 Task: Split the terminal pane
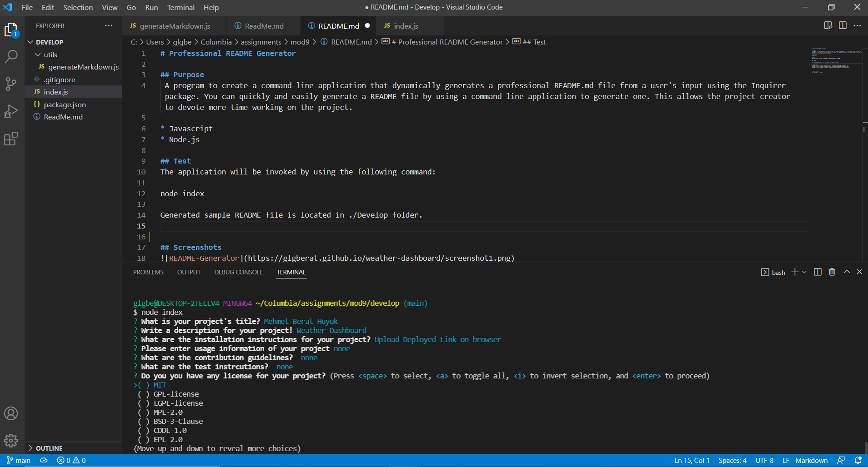(818, 272)
